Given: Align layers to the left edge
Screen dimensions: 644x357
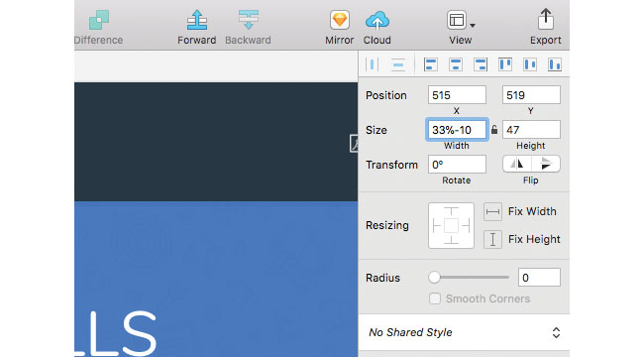Looking at the screenshot, I should pos(430,64).
